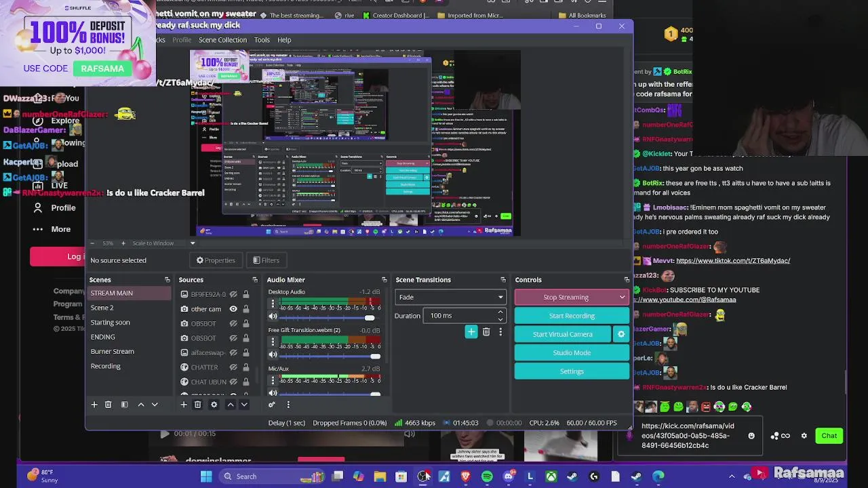The width and height of the screenshot is (868, 488).
Task: Add a scene transition with plus button
Action: coord(471,331)
